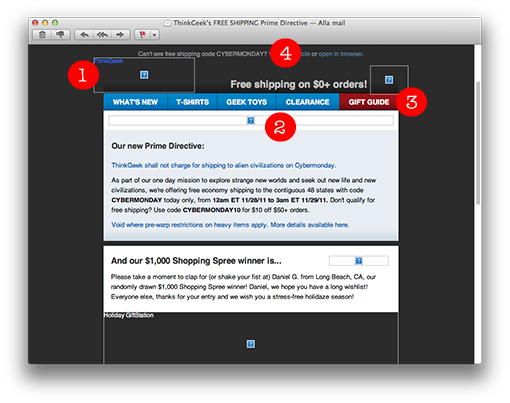Image resolution: width=510 pixels, height=403 pixels.
Task: Select the bold CYBERMONDAY10 code text
Action: coord(212,210)
